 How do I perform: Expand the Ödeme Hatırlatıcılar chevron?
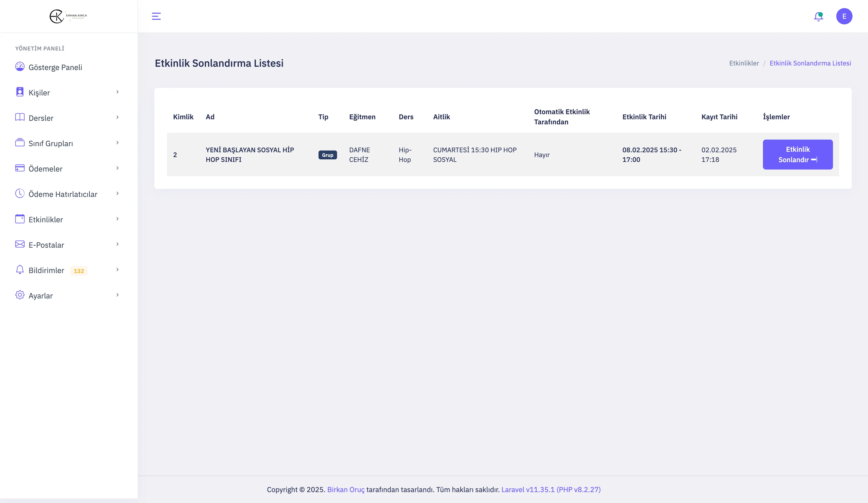point(118,193)
